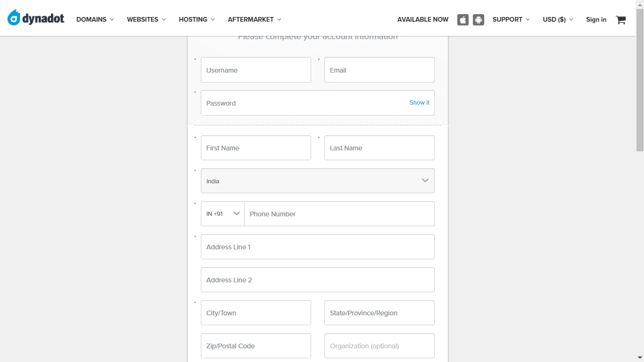Open the Apple iOS app link icon
644x362 pixels.
coord(463,20)
